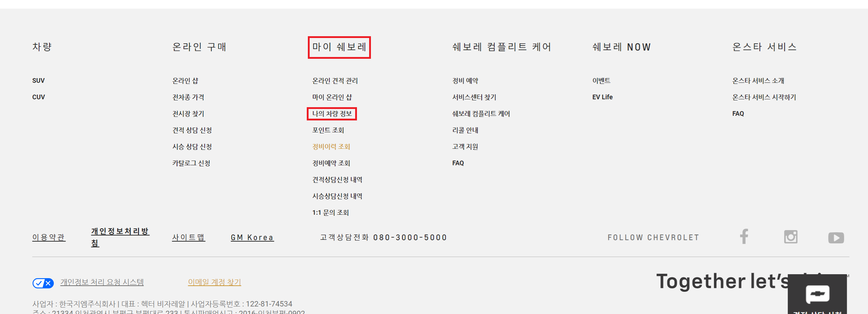The width and height of the screenshot is (868, 314).
Task: Open the 리콜 안내 link
Action: point(465,130)
